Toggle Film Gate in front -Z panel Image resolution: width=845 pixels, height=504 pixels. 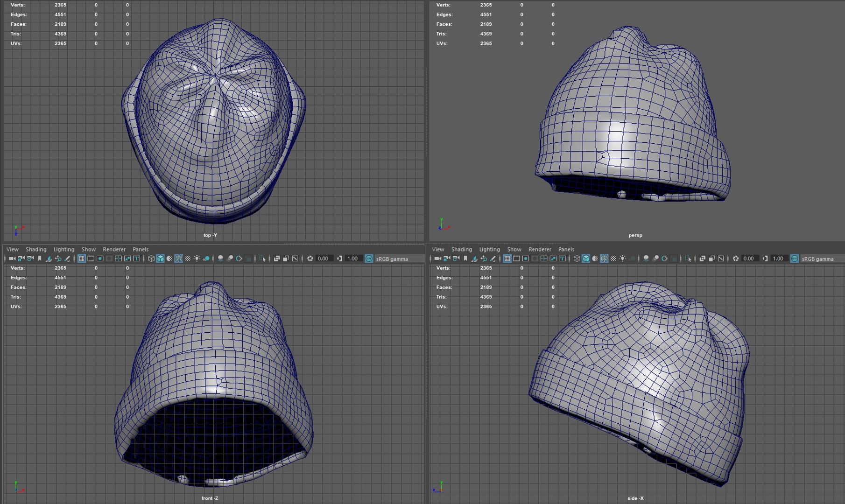(x=91, y=259)
